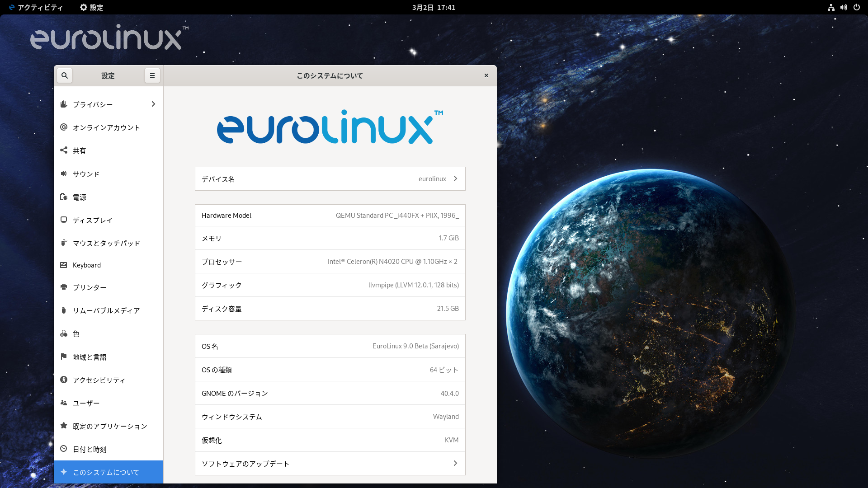868x488 pixels.
Task: Open the hamburger menu in settings header
Action: (x=152, y=75)
